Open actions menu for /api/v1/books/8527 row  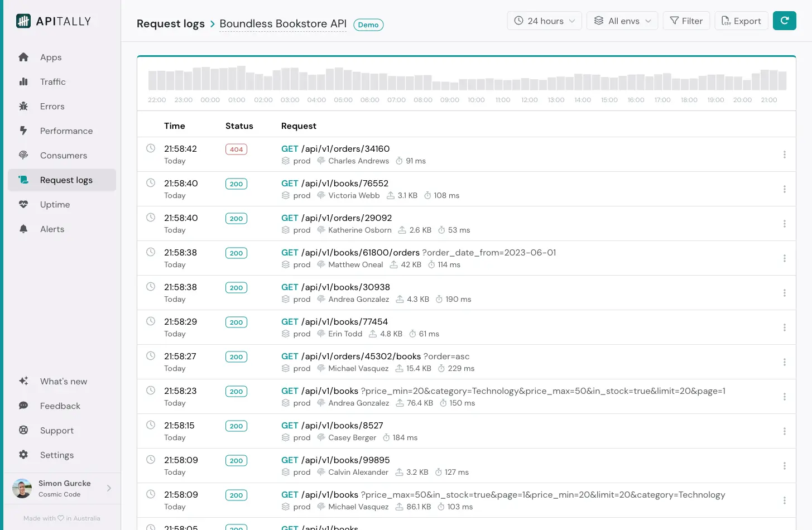[x=785, y=431]
